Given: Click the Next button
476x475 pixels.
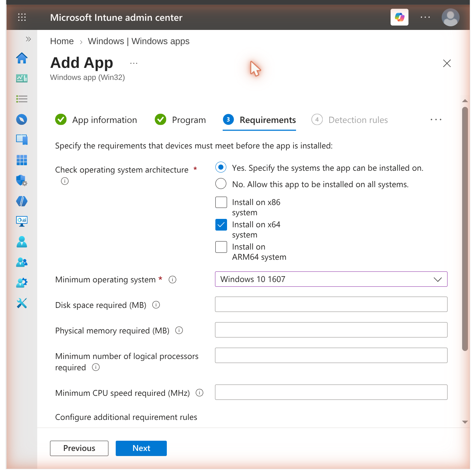Looking at the screenshot, I should pos(141,448).
